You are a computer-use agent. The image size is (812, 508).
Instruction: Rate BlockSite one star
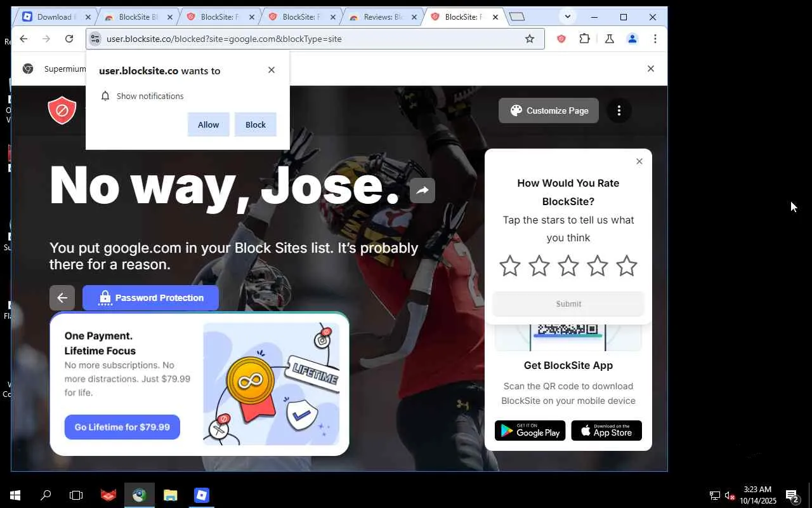point(510,266)
